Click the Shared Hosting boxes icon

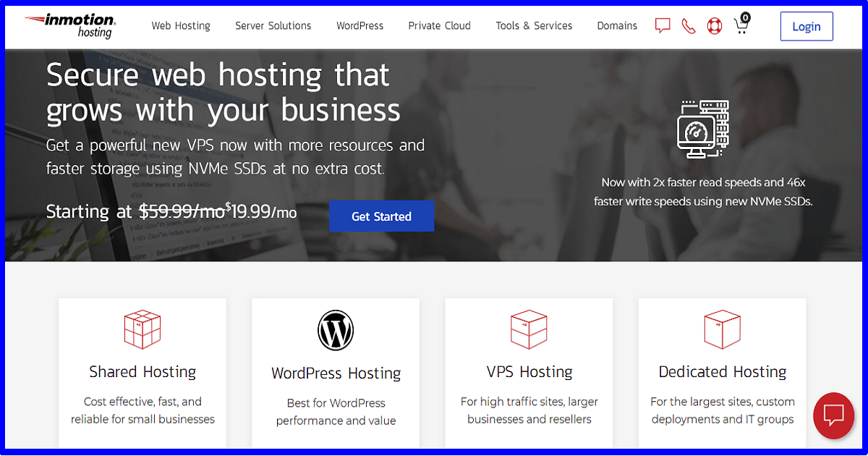142,330
